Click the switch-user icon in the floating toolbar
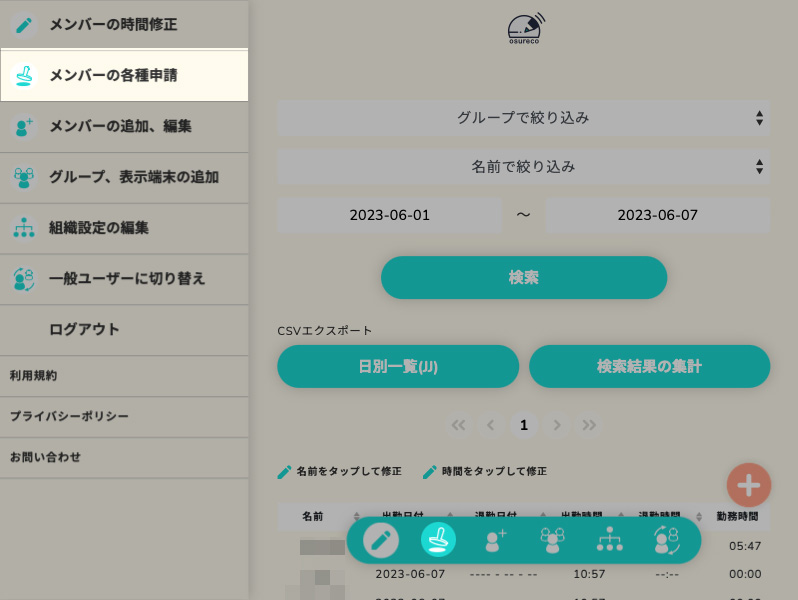 (666, 540)
